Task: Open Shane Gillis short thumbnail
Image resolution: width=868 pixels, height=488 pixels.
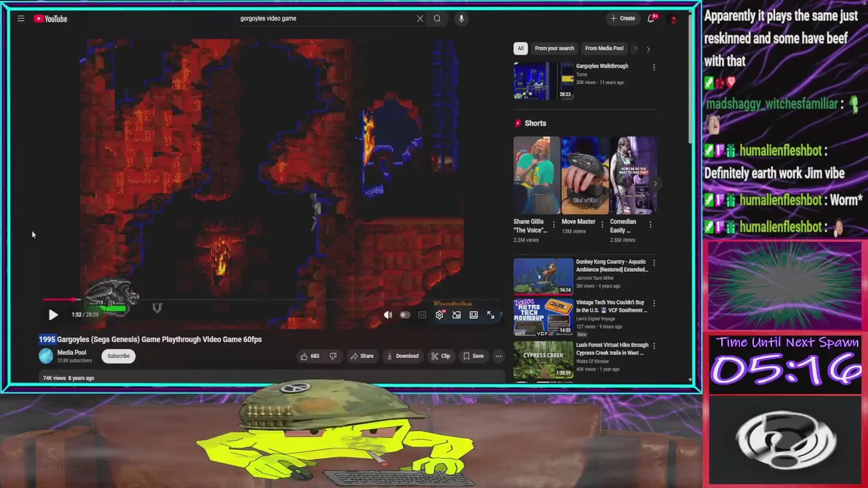Action: tap(536, 176)
